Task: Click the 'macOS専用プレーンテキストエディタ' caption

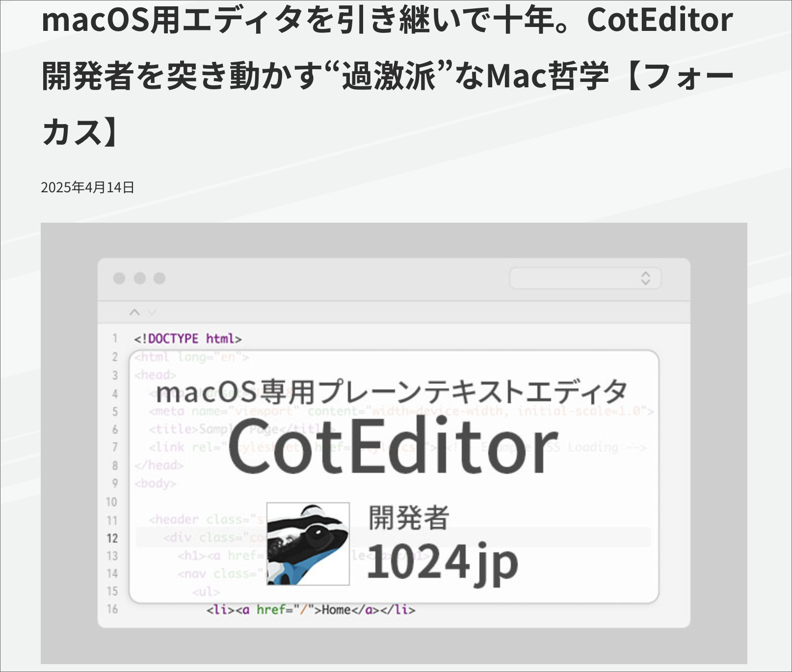Action: coord(392,392)
